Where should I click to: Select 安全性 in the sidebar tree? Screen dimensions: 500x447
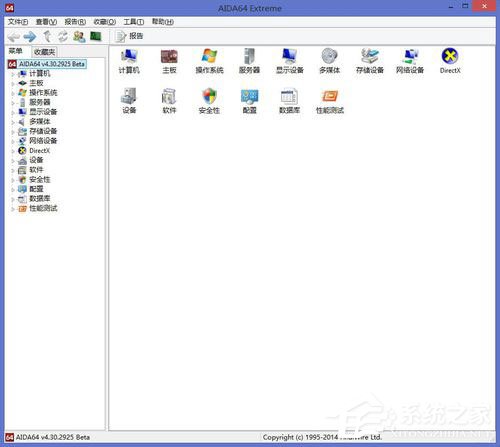40,180
